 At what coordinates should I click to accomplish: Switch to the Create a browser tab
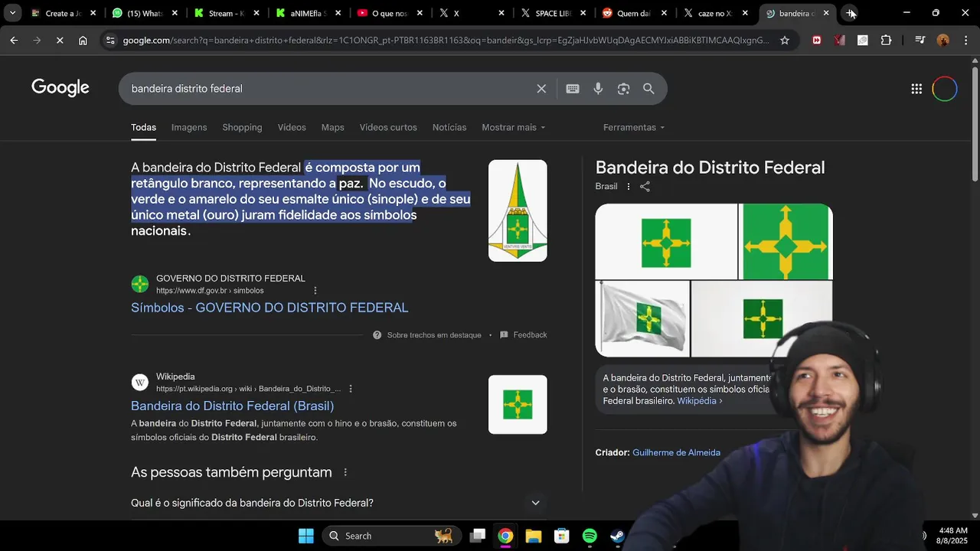[x=63, y=13]
